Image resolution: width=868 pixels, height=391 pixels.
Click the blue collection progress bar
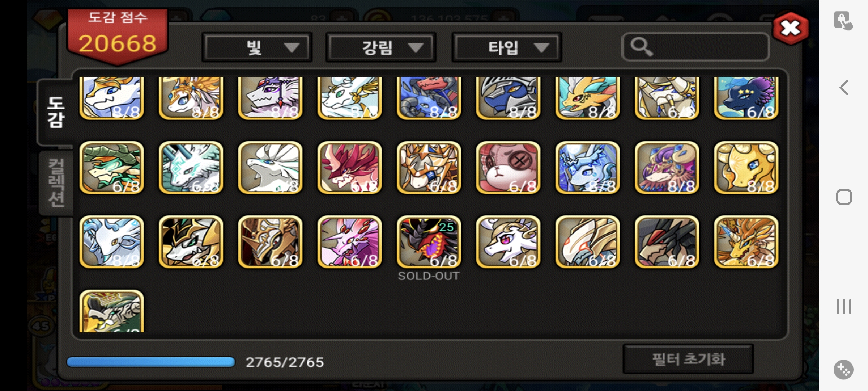(151, 362)
